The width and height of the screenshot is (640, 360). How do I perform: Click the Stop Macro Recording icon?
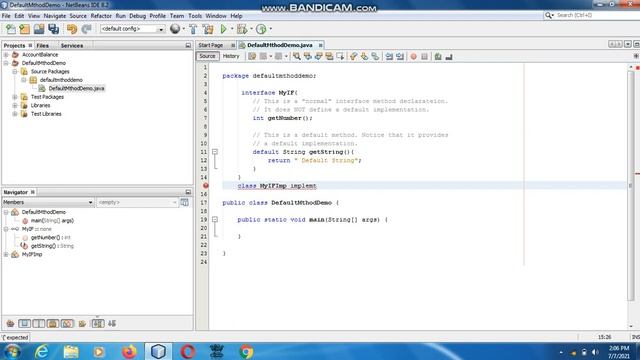click(x=424, y=56)
